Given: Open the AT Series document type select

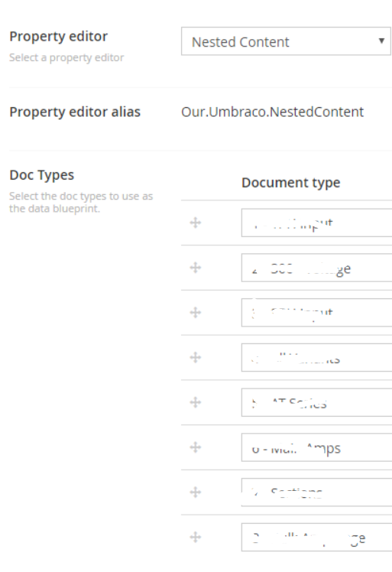Looking at the screenshot, I should tap(316, 402).
